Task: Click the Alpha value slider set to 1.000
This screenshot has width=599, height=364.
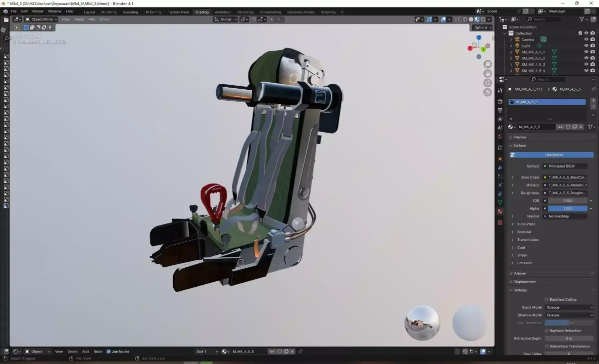Action: click(x=568, y=208)
